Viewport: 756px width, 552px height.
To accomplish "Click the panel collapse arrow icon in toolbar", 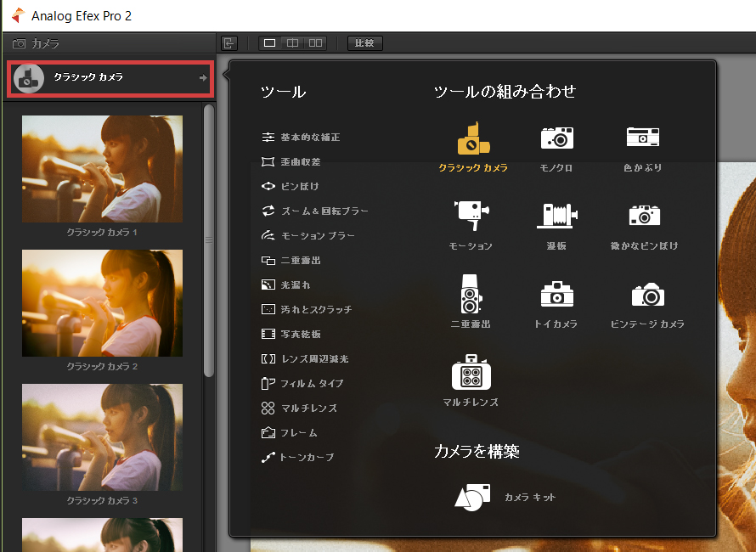I will (229, 43).
